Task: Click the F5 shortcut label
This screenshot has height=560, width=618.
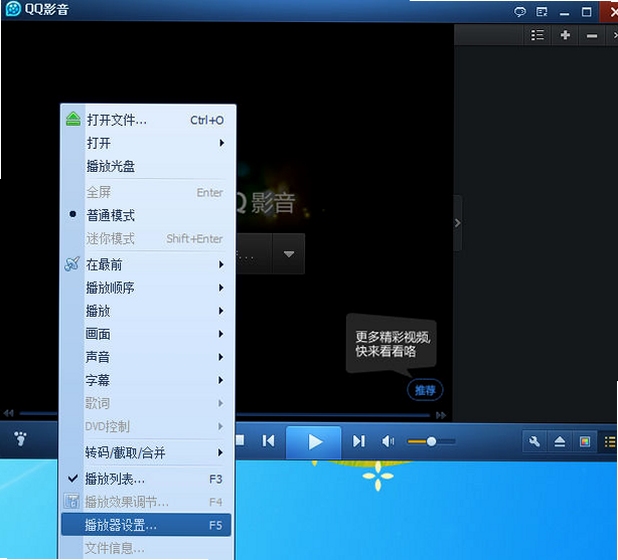Action: (216, 525)
